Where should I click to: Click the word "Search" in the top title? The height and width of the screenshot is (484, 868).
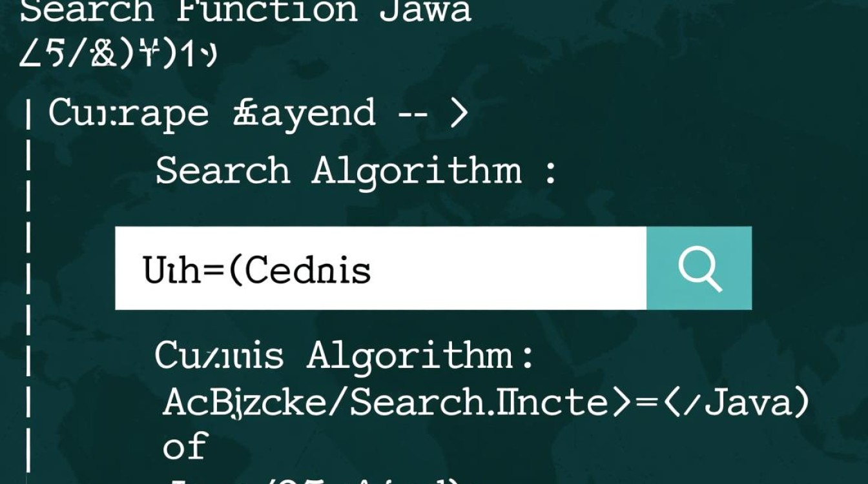coord(87,10)
